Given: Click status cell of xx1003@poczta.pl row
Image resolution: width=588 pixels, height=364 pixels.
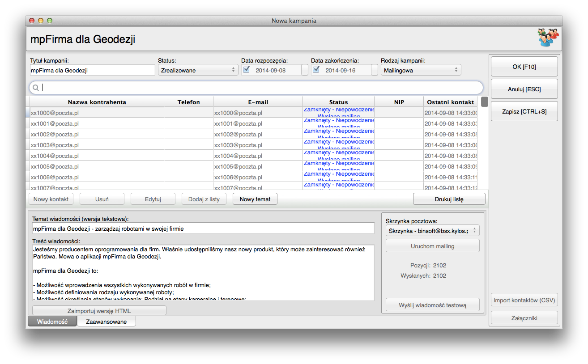Looking at the screenshot, I should point(339,145).
